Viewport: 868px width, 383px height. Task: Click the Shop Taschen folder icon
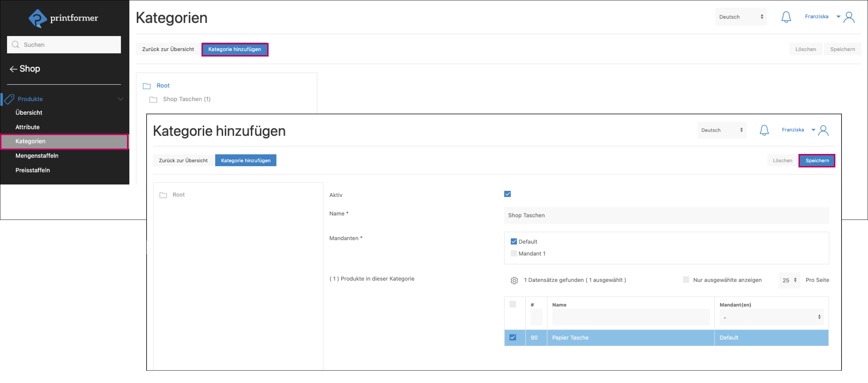[153, 100]
